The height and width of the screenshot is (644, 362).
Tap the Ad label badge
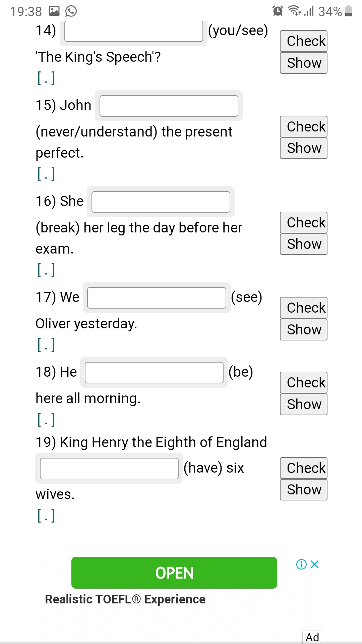312,637
